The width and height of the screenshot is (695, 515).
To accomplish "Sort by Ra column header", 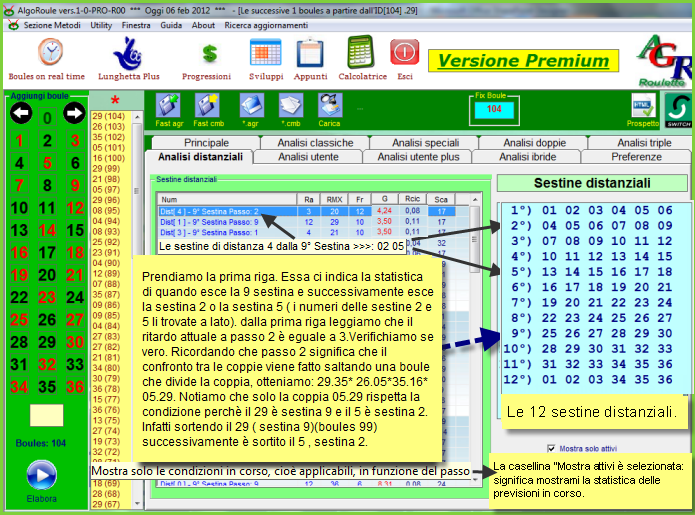I will coord(309,199).
